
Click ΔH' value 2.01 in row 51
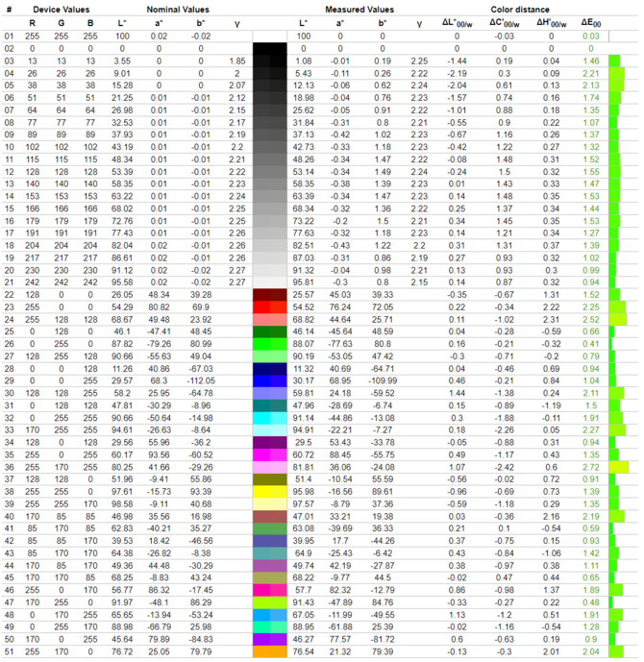552,651
